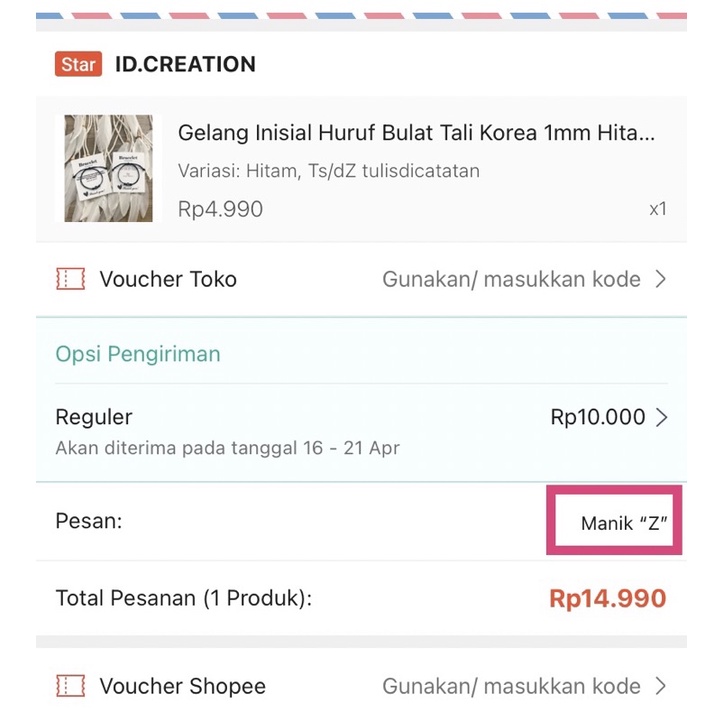Click the Voucher Toko label
722x722 pixels.
(x=168, y=279)
